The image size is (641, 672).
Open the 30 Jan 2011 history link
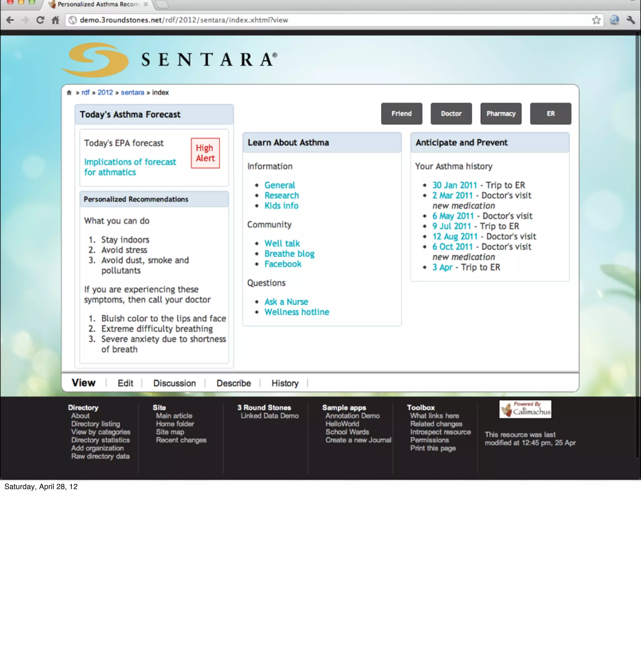[x=454, y=185]
